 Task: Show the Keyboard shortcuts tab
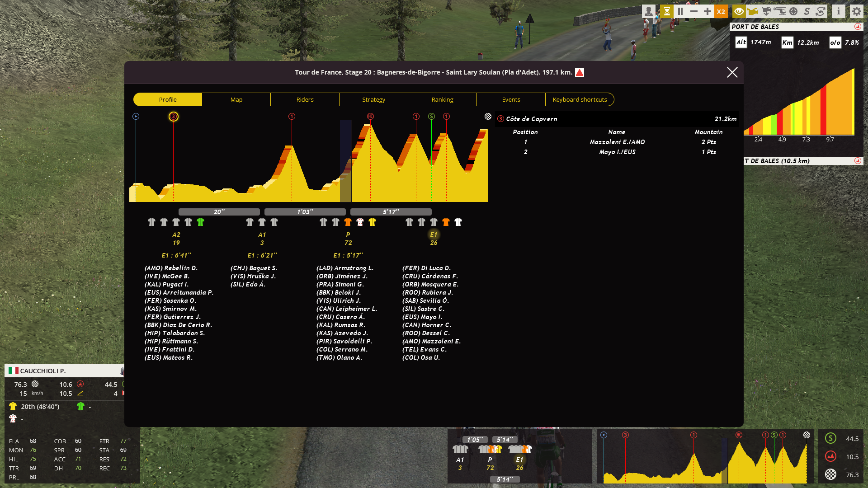[580, 99]
